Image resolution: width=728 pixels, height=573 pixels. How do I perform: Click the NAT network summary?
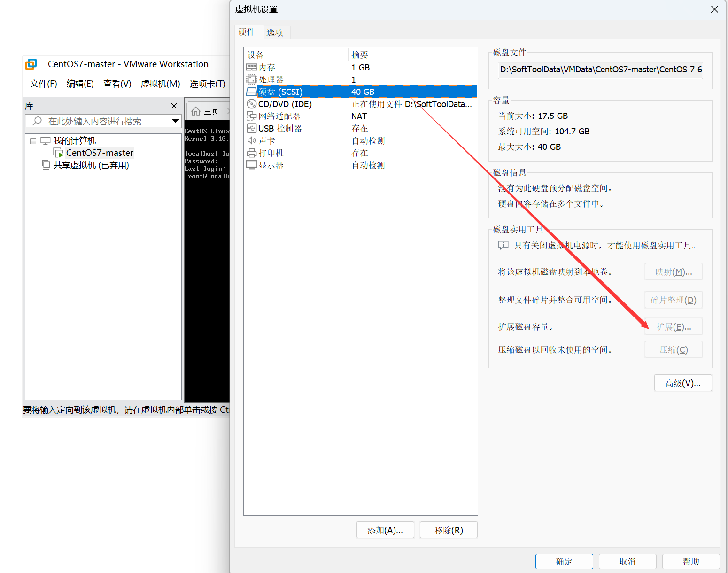(359, 116)
